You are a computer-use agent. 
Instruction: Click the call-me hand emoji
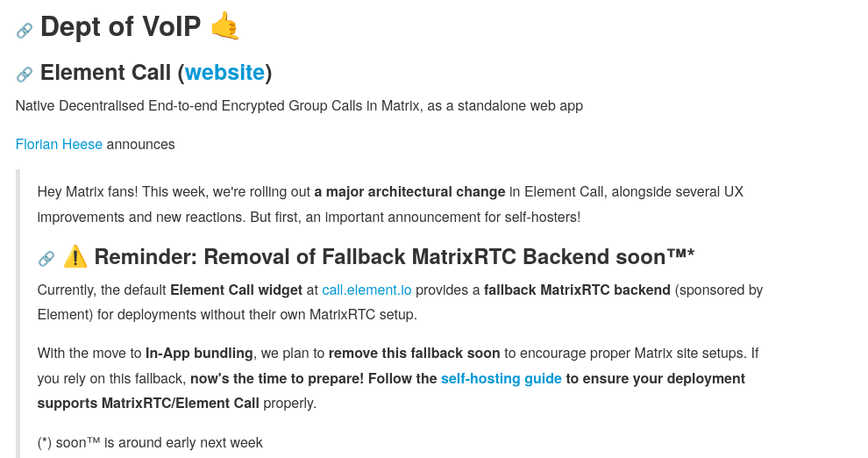click(x=225, y=27)
